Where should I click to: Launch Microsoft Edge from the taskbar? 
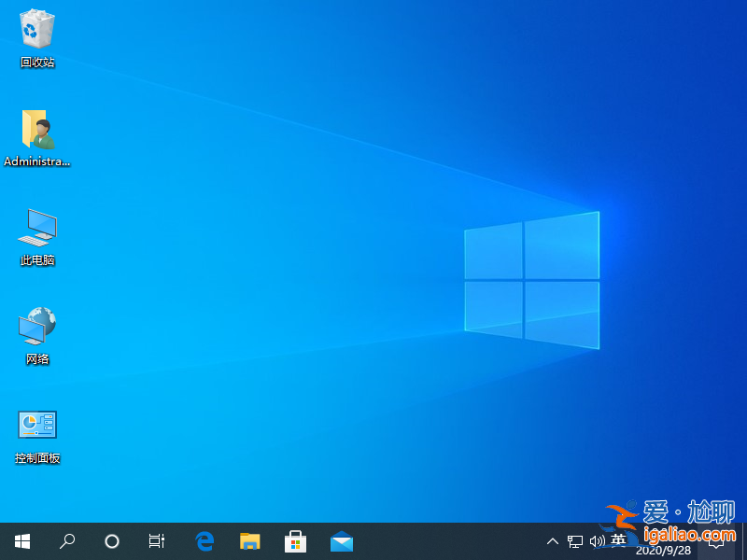point(204,540)
